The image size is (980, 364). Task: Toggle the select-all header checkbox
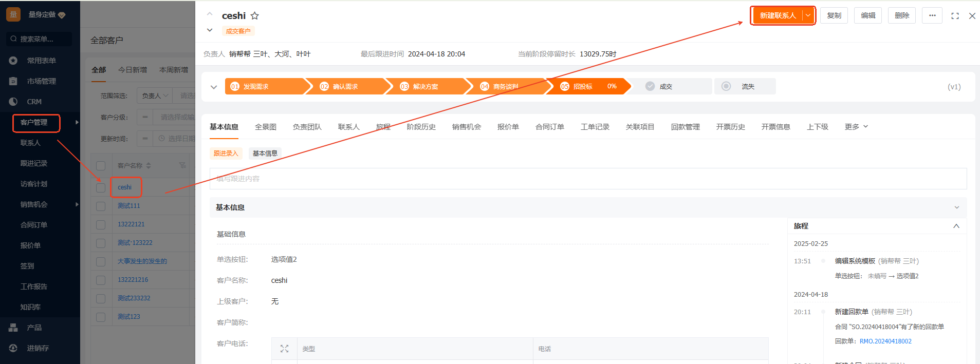pos(101,166)
